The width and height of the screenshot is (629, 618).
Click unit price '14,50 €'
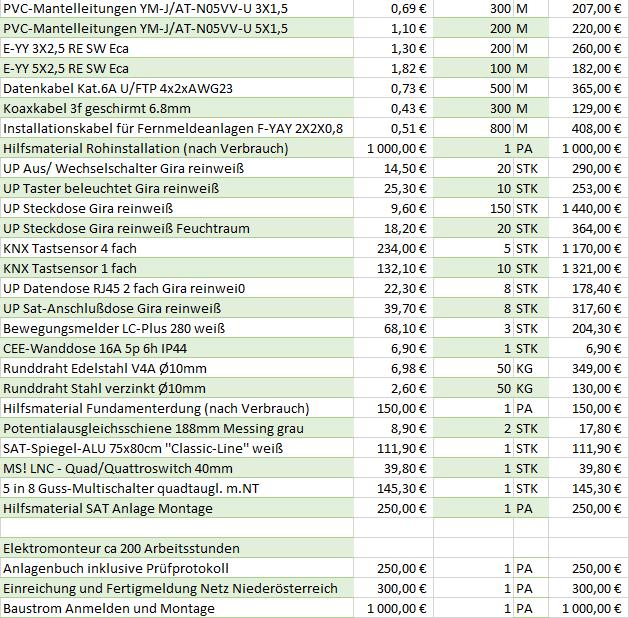point(405,168)
